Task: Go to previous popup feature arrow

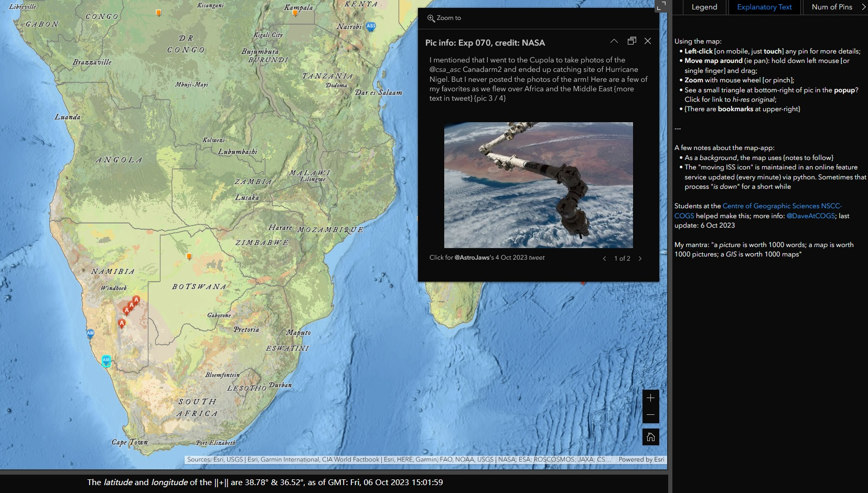Action: pos(604,259)
